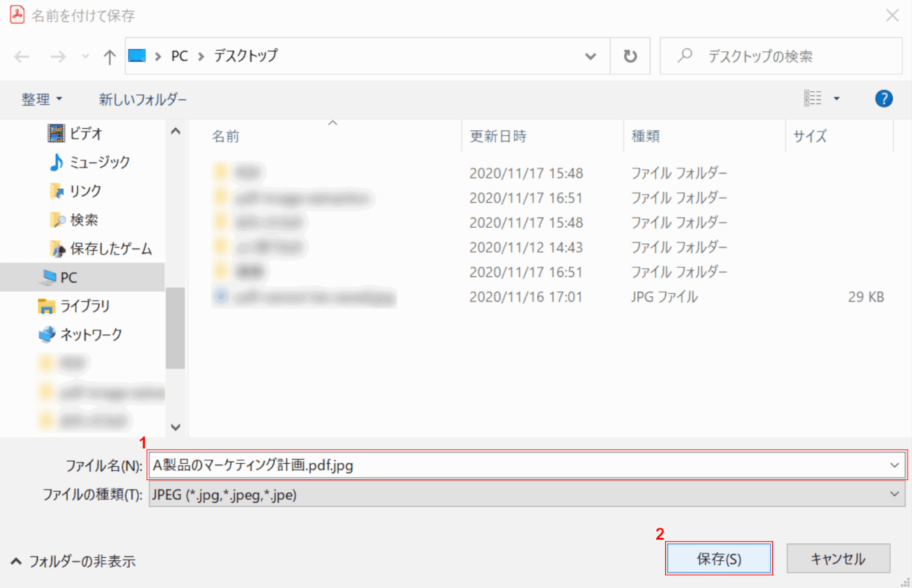
Task: Open the Organize menu
Action: pyautogui.click(x=42, y=99)
